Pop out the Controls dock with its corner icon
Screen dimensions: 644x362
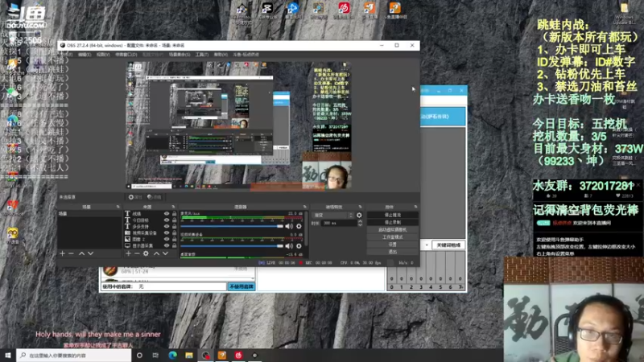tap(415, 207)
